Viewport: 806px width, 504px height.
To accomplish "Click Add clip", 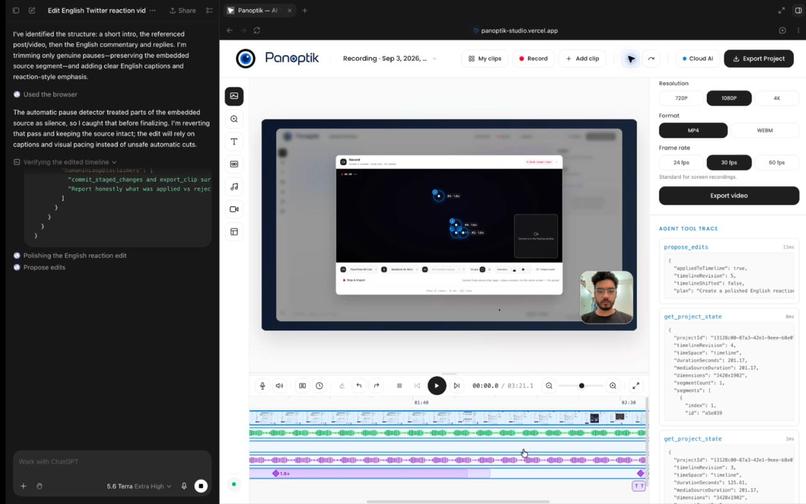I will point(582,59).
